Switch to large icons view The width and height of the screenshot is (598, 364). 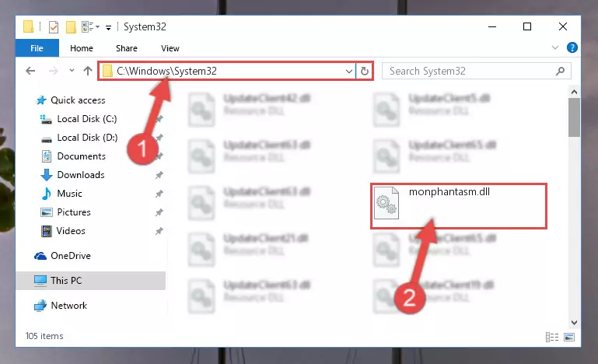(x=569, y=338)
